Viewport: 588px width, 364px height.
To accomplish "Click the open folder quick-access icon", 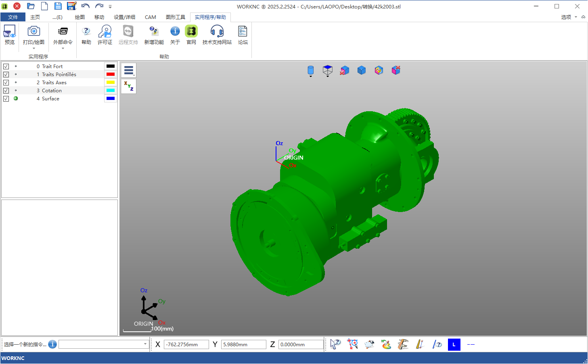I will coord(31,6).
